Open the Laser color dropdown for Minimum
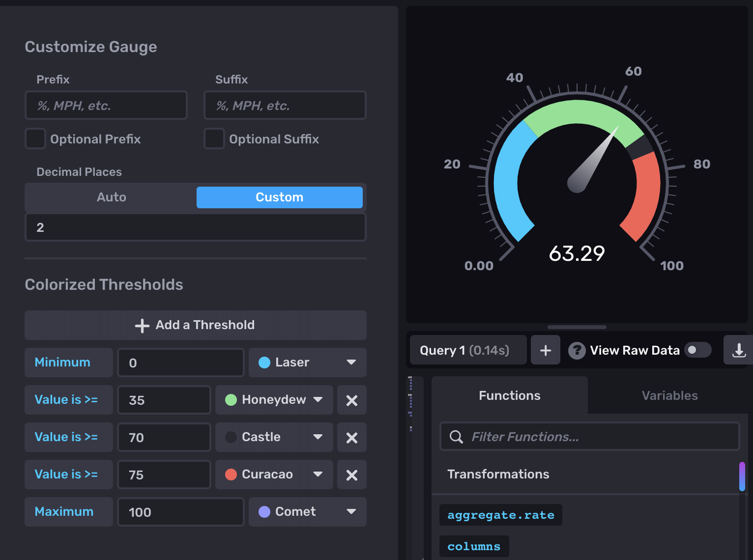753x560 pixels. click(x=307, y=363)
